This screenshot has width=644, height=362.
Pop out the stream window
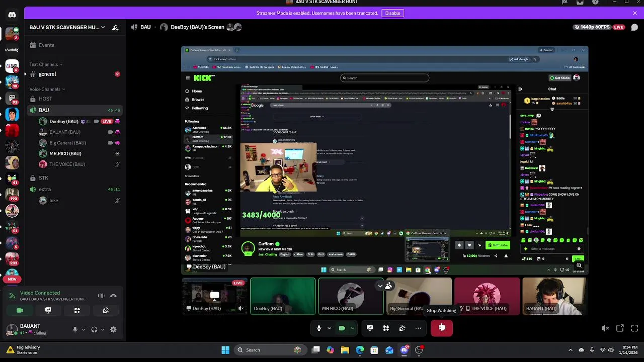[x=620, y=328]
